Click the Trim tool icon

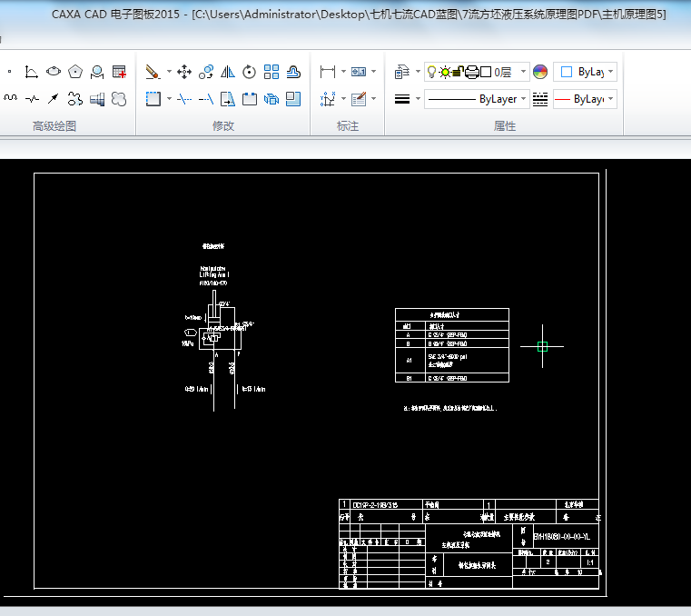[x=184, y=98]
